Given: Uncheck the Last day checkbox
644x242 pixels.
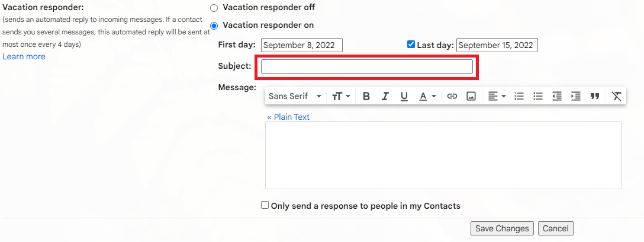Looking at the screenshot, I should (411, 44).
